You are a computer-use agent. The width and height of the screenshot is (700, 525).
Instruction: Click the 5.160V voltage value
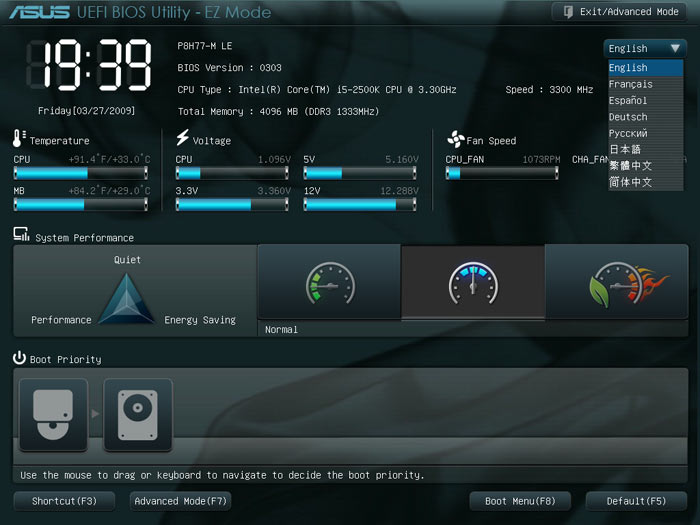pyautogui.click(x=402, y=159)
